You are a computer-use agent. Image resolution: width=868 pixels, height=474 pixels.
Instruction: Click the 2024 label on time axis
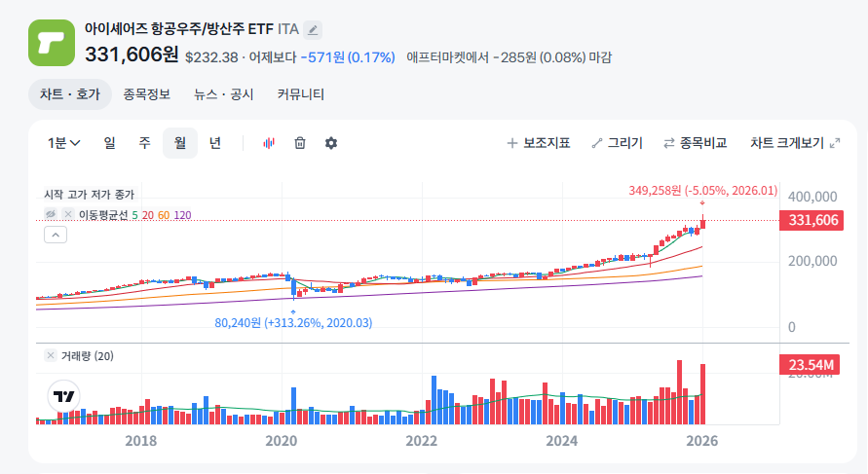click(562, 441)
